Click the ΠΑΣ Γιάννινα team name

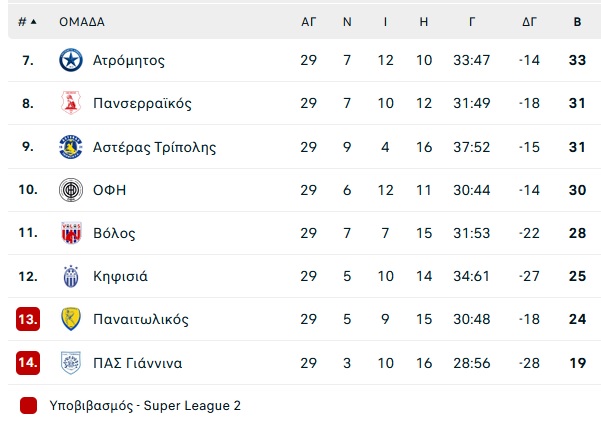click(138, 363)
